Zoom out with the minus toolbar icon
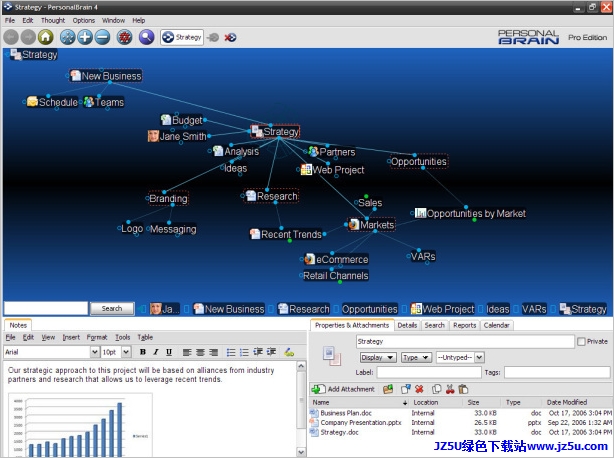The width and height of the screenshot is (614, 458). (102, 37)
